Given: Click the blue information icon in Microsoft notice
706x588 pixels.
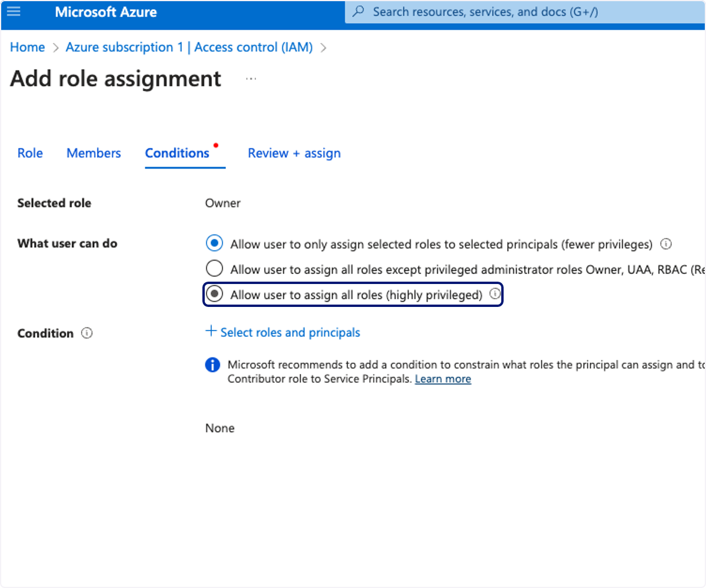Looking at the screenshot, I should click(x=212, y=365).
